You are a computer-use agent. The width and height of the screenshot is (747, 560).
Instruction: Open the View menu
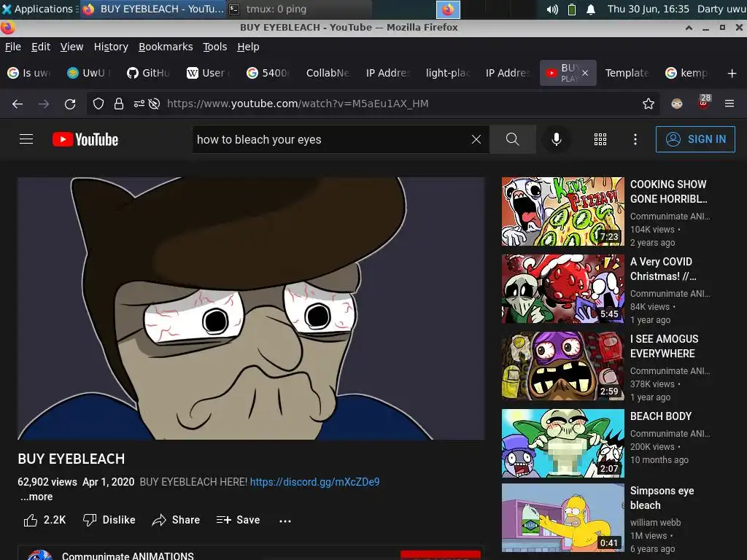(x=71, y=47)
